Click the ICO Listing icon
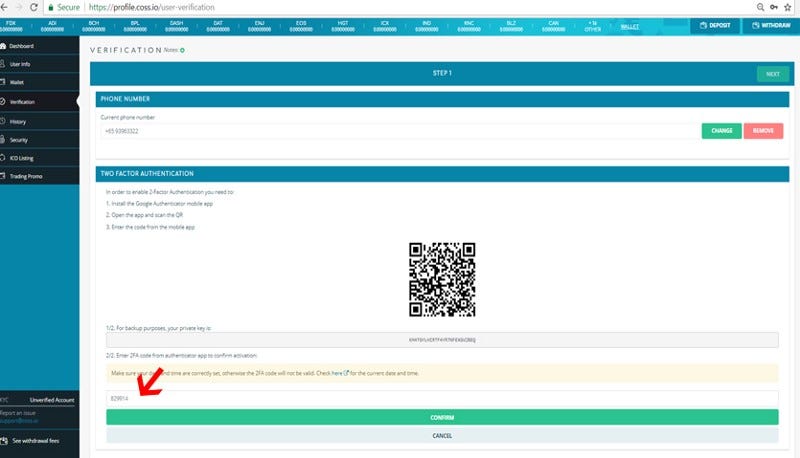This screenshot has height=458, width=800. coord(3,158)
